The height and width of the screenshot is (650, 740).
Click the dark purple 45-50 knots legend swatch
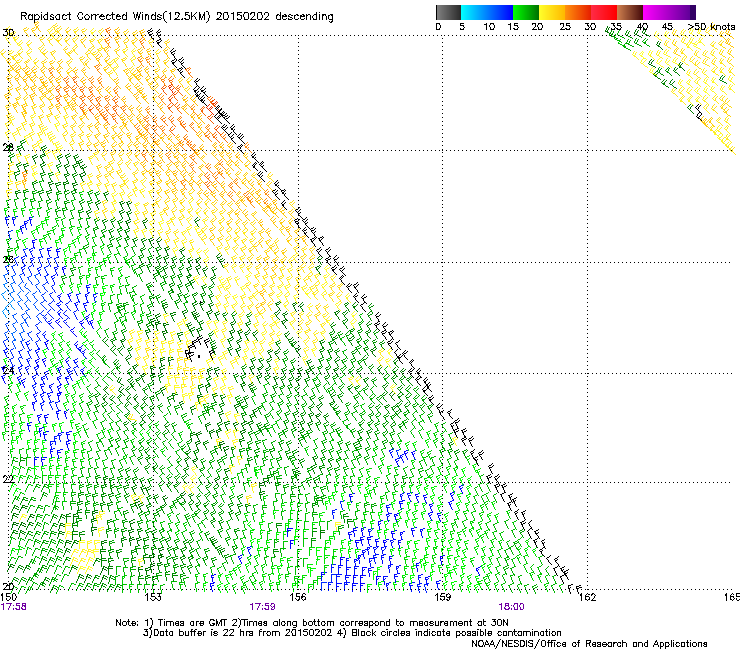[x=682, y=12]
